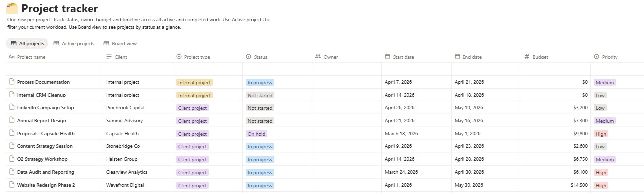
Task: Click Internal project type tag for Internal CRM Cleanup
Action: coord(194,95)
